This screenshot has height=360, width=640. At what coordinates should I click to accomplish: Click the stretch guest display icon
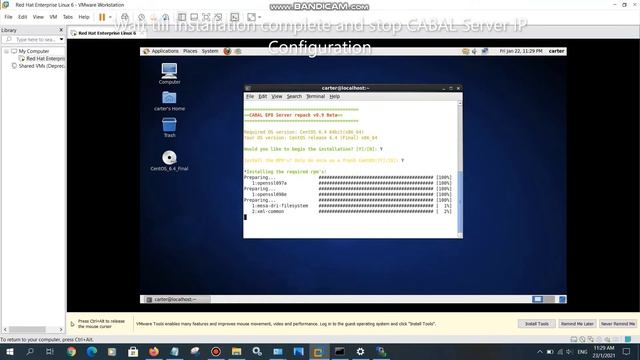tap(251, 17)
